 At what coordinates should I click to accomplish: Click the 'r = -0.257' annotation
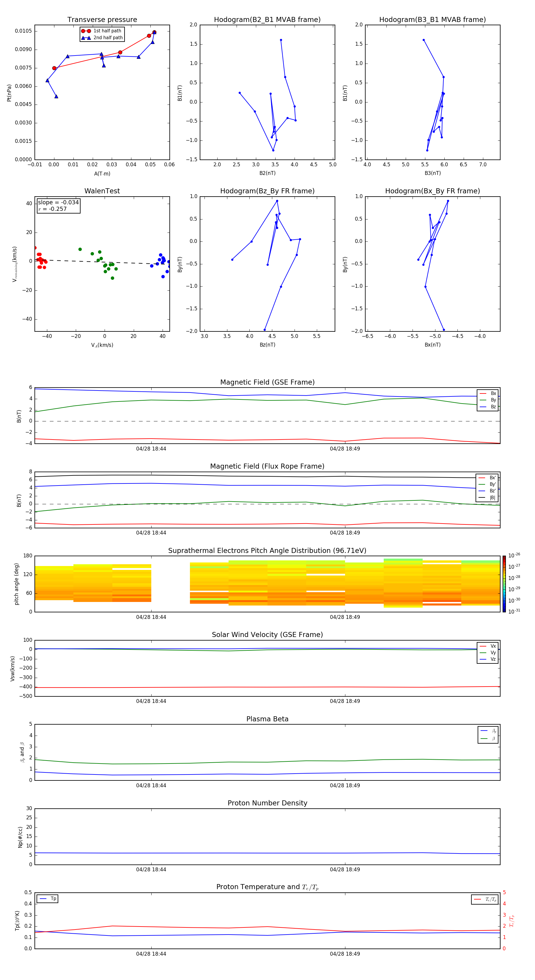click(x=53, y=209)
